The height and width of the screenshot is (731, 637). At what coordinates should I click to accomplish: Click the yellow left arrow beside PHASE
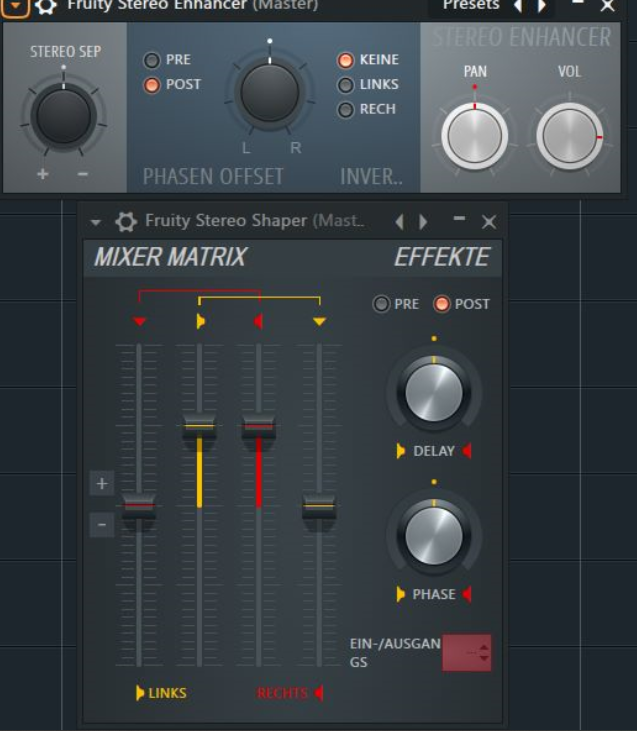point(401,594)
